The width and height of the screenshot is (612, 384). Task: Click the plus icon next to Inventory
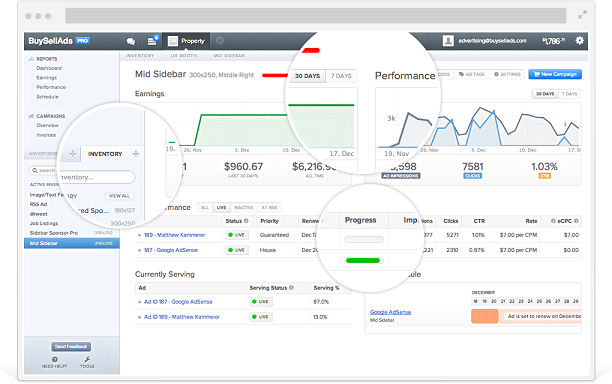pyautogui.click(x=136, y=153)
